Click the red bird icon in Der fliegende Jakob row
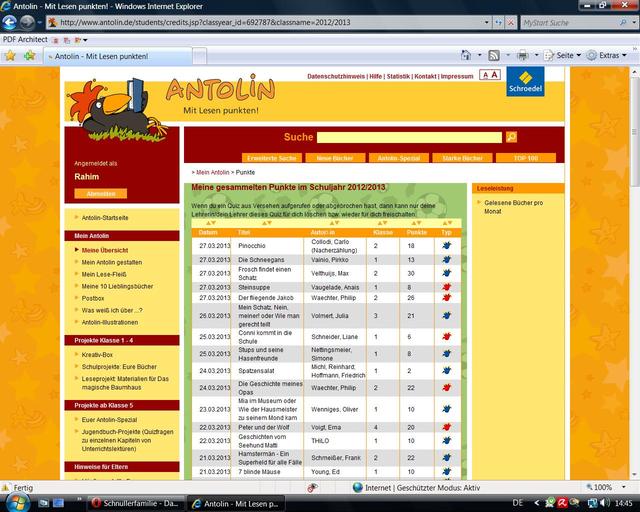The height and width of the screenshot is (512, 640). click(447, 298)
